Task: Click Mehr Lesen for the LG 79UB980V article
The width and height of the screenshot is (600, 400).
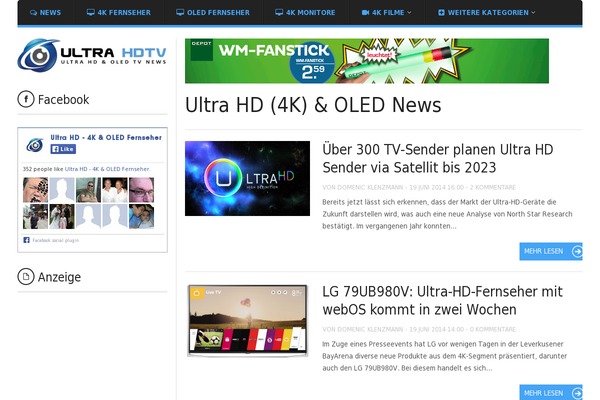Action: tap(551, 392)
